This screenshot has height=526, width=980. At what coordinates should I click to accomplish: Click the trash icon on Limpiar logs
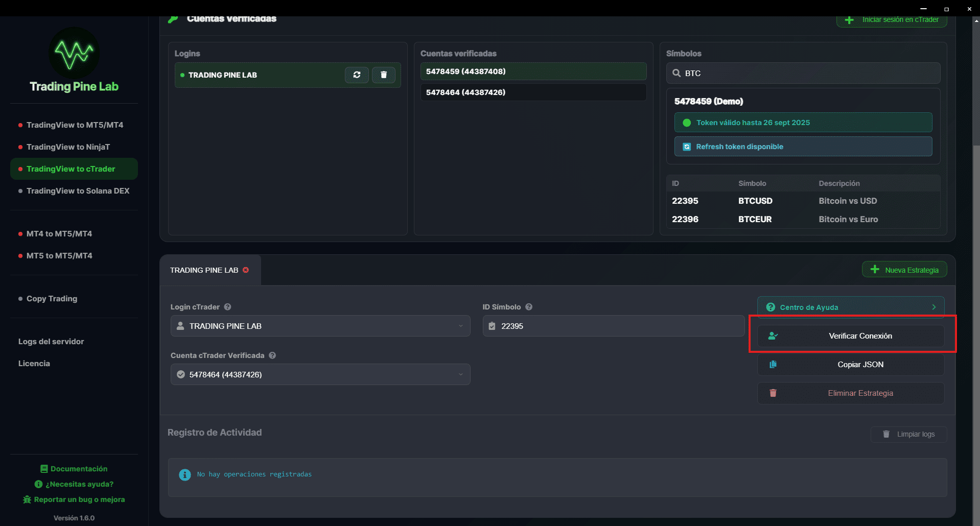pos(887,434)
